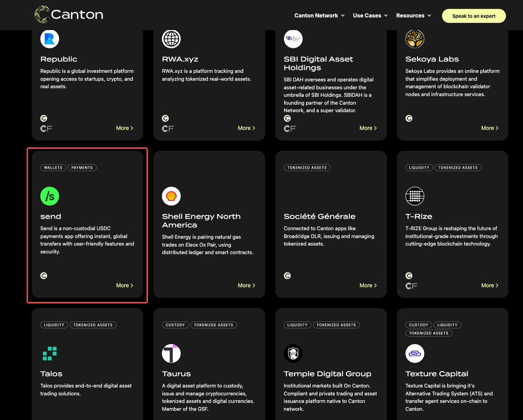Open the Use Cases dropdown

370,16
